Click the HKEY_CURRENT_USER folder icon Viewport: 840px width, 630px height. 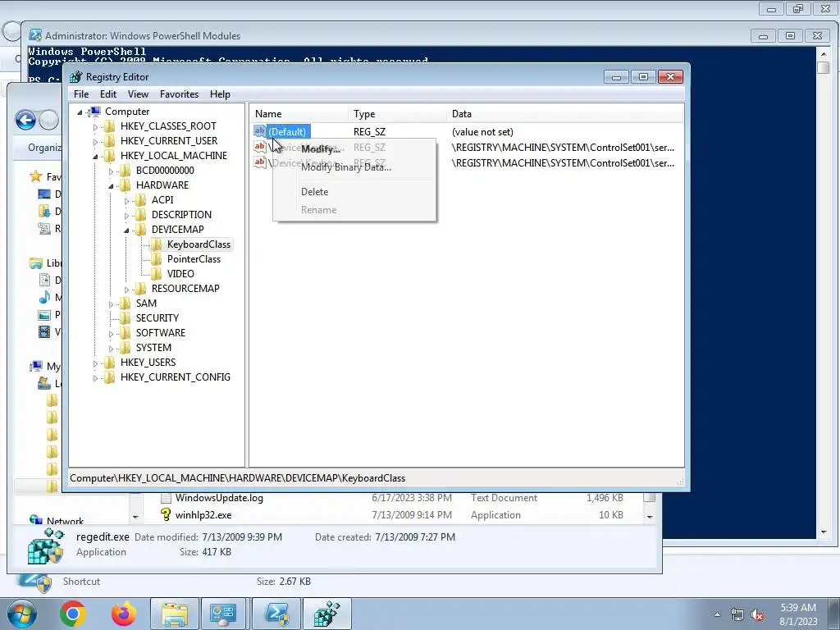[109, 140]
